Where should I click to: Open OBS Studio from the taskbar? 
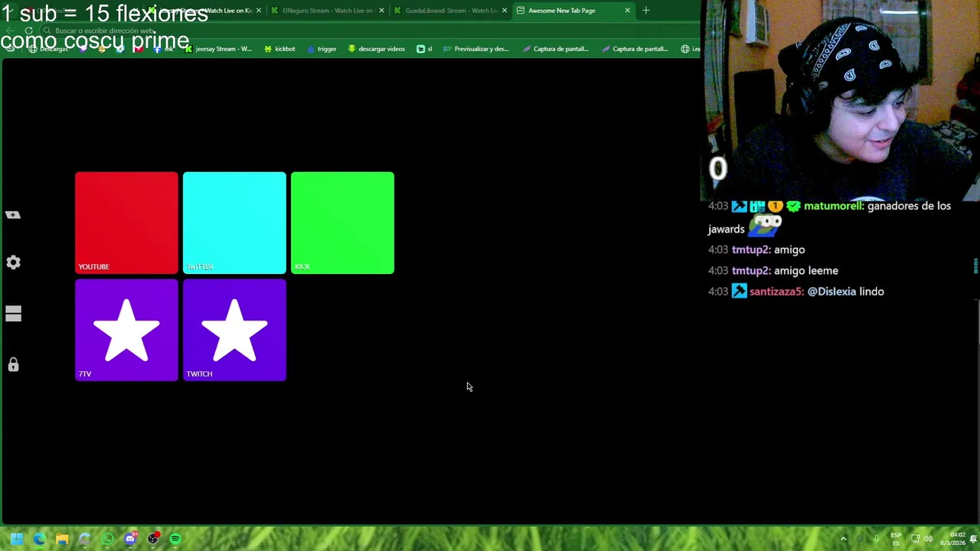pos(153,539)
